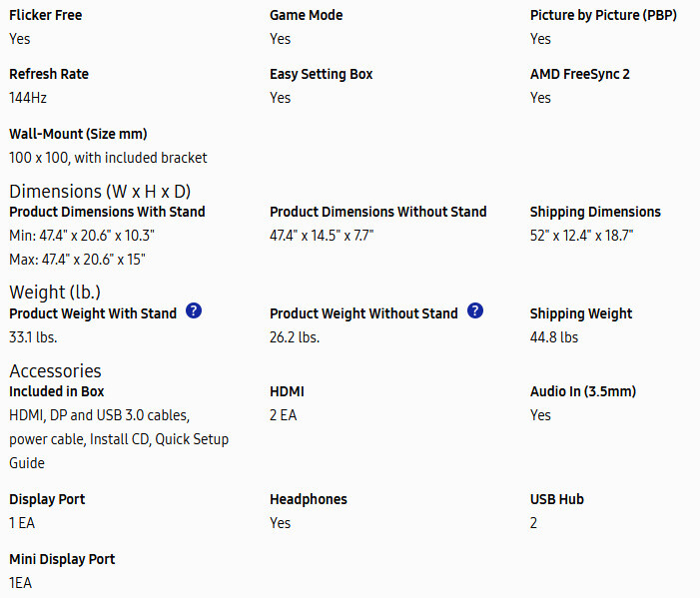This screenshot has height=598, width=700.
Task: Click the Flicker Free label
Action: click(46, 15)
